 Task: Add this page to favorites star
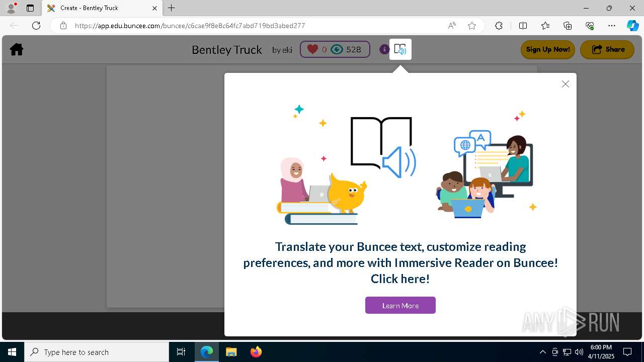tap(472, 26)
